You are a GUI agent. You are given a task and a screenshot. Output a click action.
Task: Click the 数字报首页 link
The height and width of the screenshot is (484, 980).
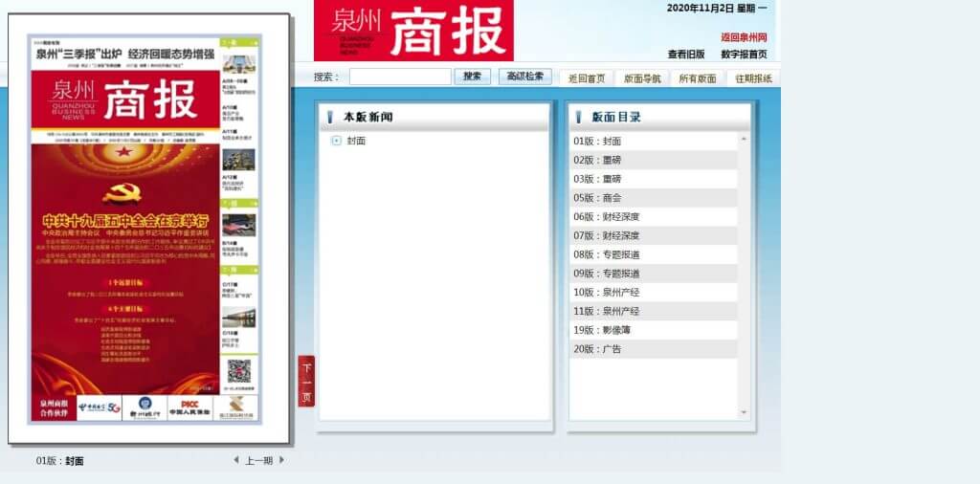tap(744, 55)
